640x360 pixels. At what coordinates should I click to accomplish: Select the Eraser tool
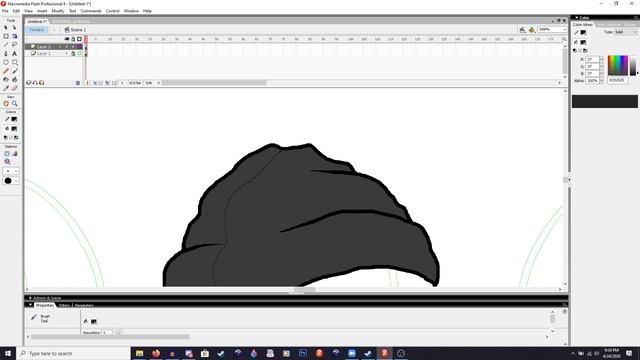click(x=15, y=88)
